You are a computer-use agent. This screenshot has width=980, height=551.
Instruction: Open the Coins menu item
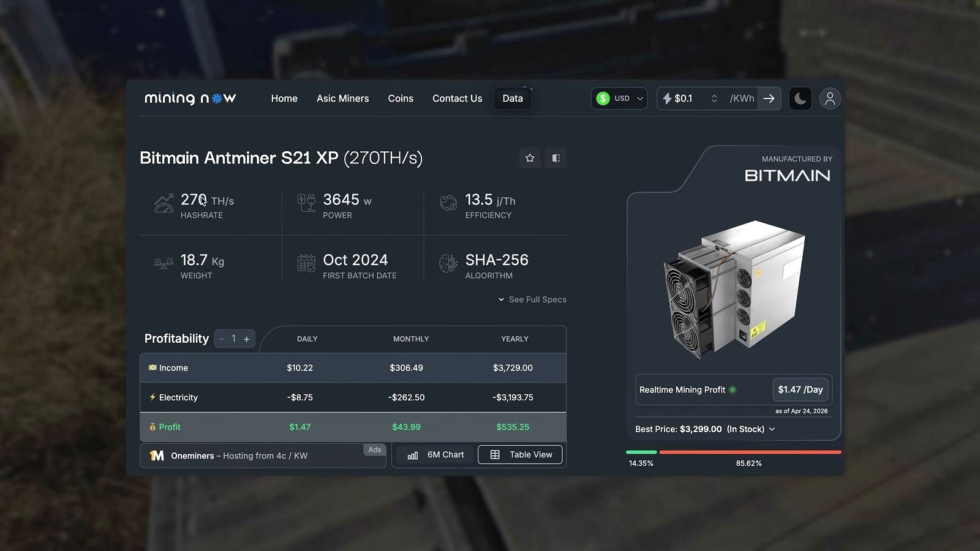tap(401, 99)
